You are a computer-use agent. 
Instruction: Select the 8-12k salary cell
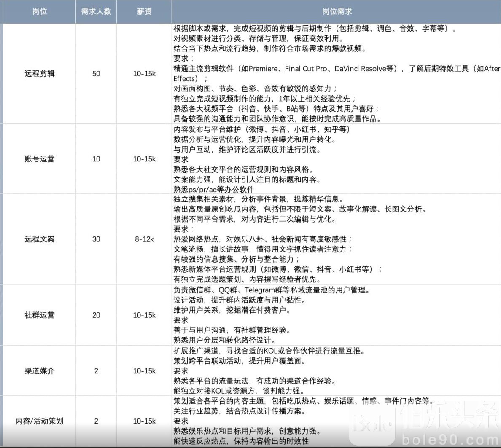[144, 239]
